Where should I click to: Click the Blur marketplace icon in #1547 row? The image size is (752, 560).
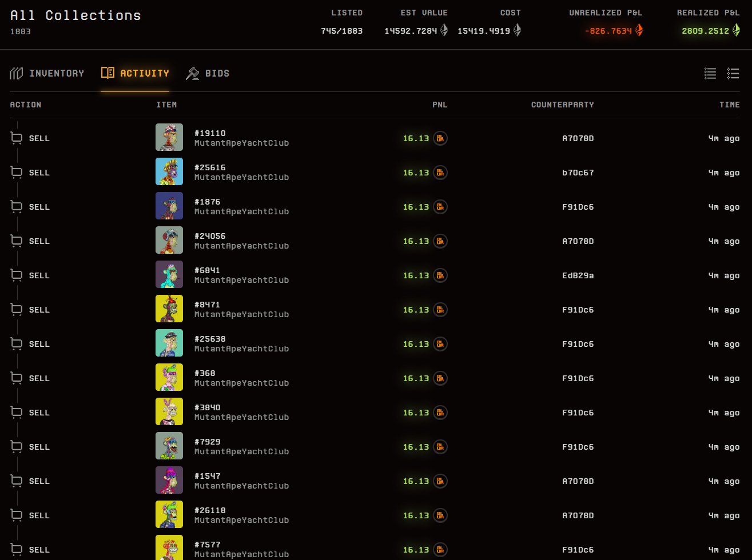tap(440, 481)
